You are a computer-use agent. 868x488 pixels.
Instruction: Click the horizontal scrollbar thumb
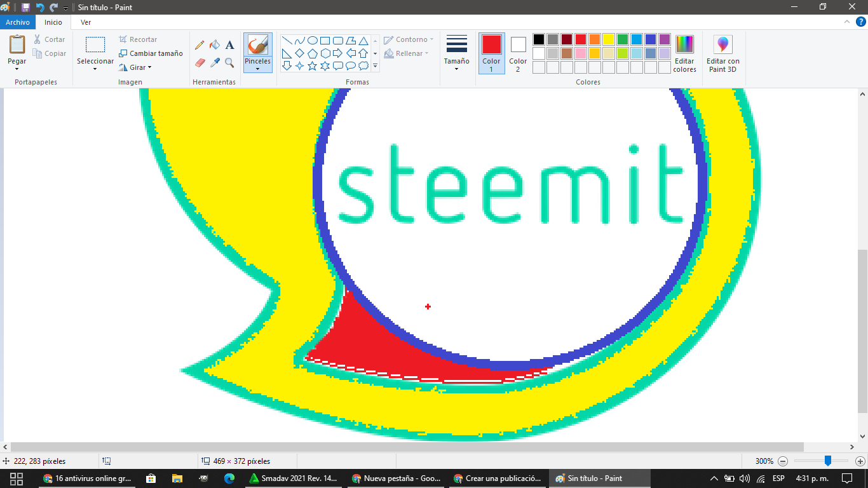pyautogui.click(x=407, y=447)
